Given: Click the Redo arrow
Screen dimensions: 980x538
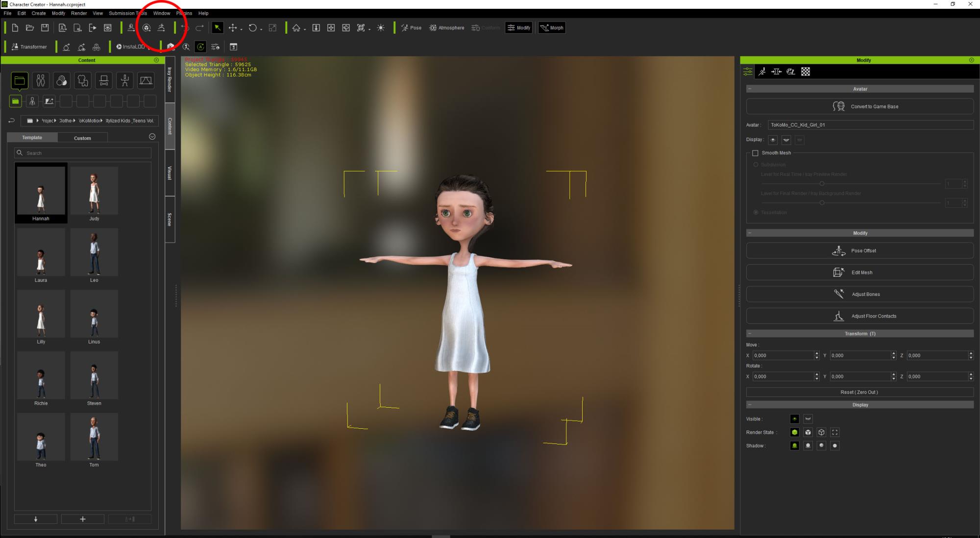Looking at the screenshot, I should point(199,28).
